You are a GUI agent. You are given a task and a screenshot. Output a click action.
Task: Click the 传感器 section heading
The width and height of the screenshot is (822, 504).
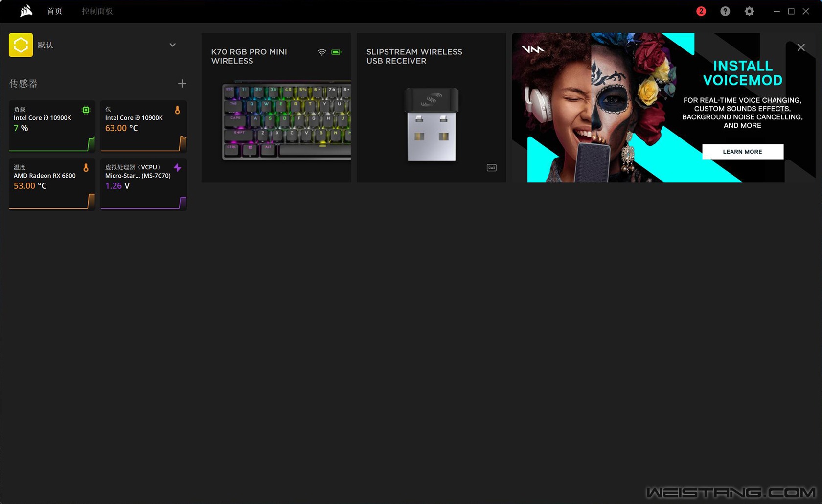coord(23,84)
